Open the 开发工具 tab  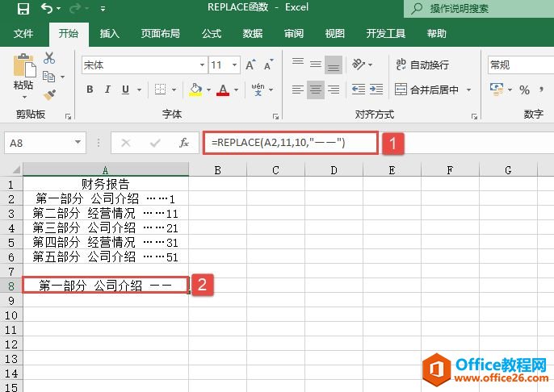386,34
